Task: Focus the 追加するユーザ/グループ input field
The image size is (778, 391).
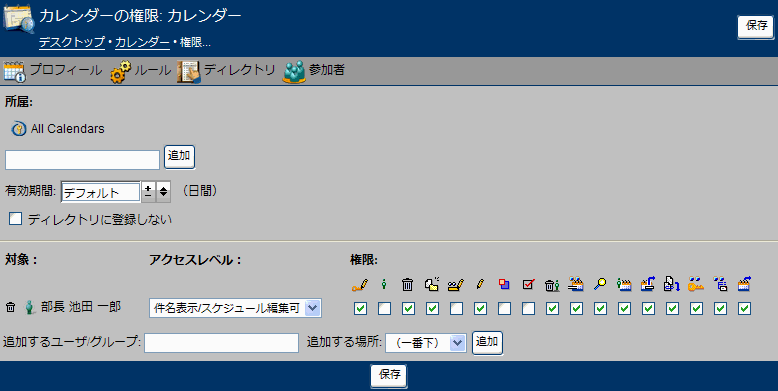Action: pos(221,343)
